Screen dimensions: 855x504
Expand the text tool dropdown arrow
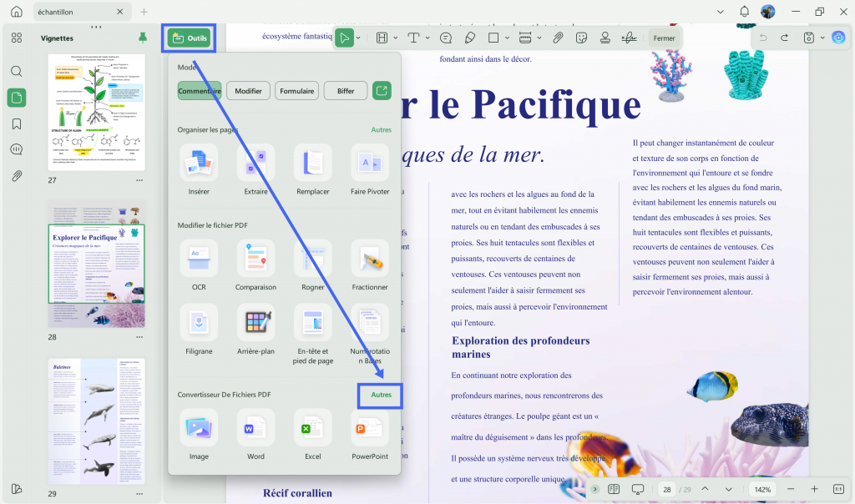(x=427, y=38)
